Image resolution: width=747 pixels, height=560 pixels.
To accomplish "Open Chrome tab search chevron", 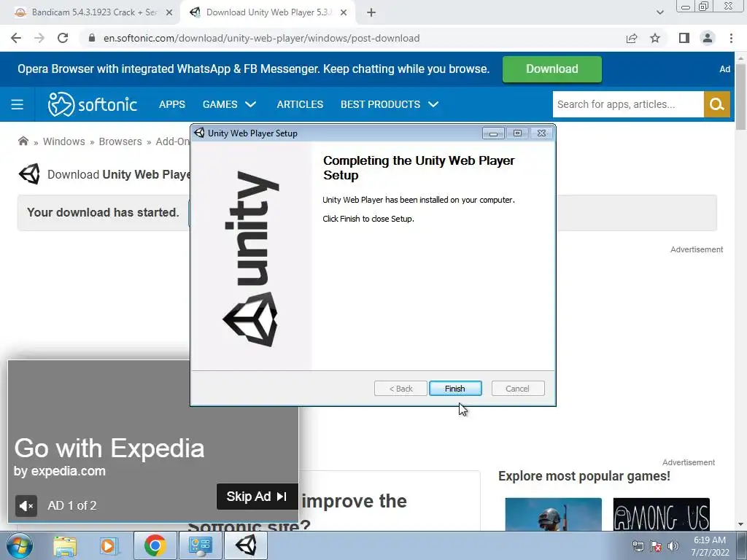I will [659, 13].
